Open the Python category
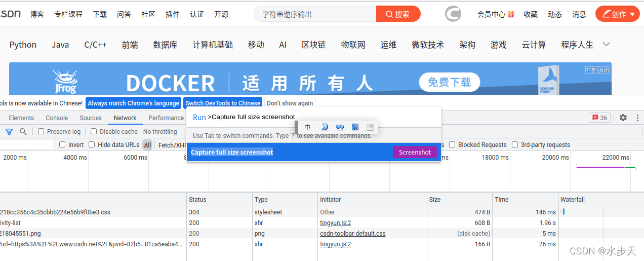644x261 pixels. pos(23,45)
